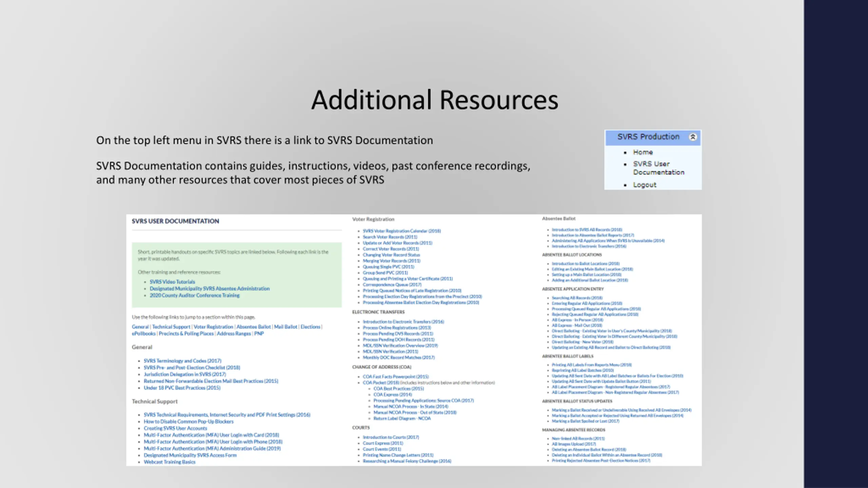
Task: Open the Home menu link
Action: (643, 152)
